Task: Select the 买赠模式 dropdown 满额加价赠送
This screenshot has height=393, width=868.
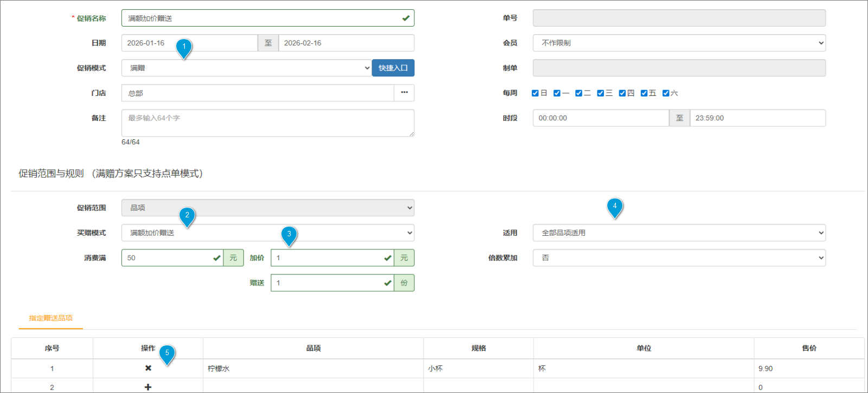Action: [268, 233]
